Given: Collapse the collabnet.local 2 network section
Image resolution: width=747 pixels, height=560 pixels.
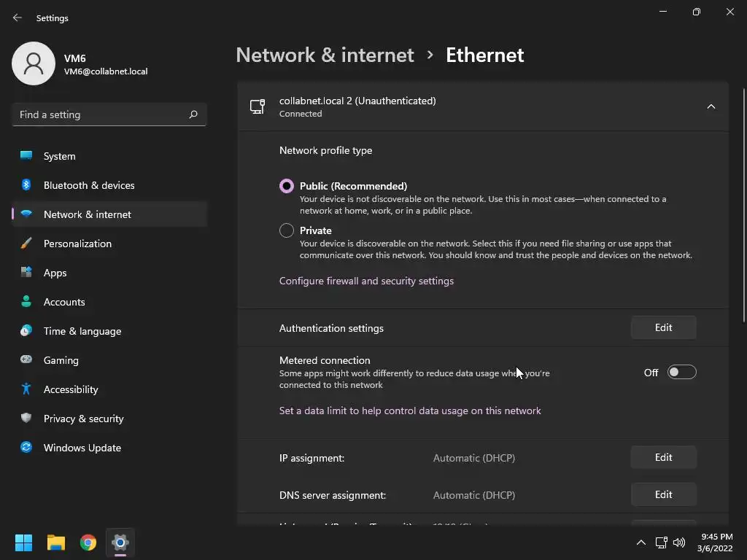Looking at the screenshot, I should point(711,106).
